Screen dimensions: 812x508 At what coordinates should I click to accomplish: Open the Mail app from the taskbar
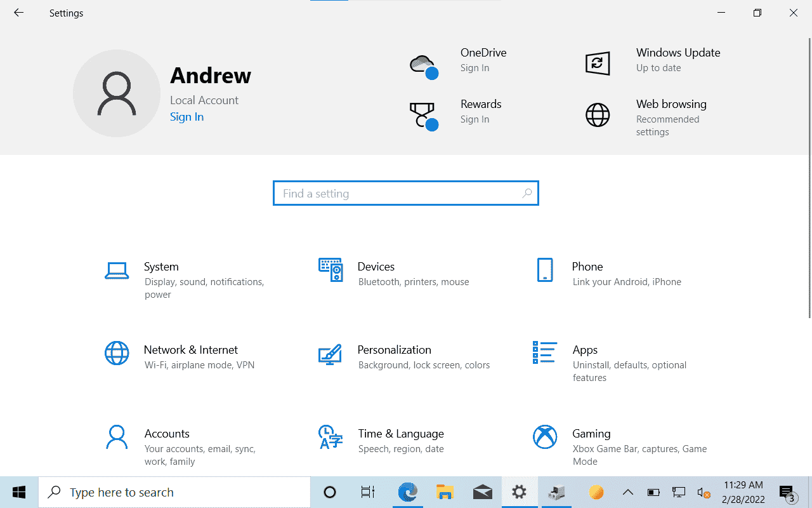pyautogui.click(x=483, y=492)
